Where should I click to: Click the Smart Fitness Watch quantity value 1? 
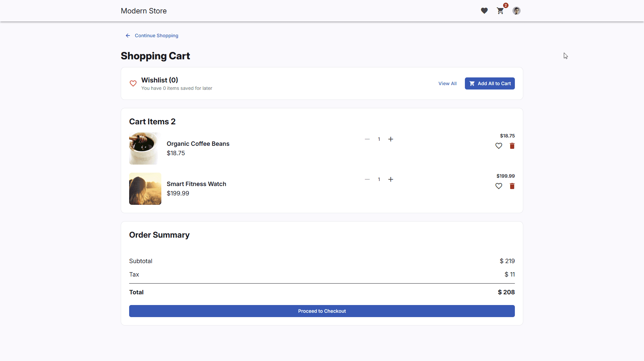pyautogui.click(x=379, y=179)
